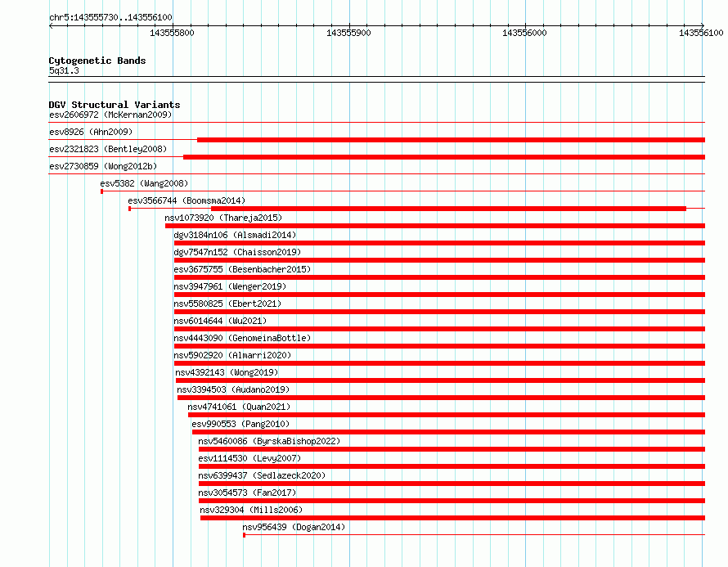Select nsv5580825 (Ebert2021) label
728x567 pixels.
[x=227, y=304]
